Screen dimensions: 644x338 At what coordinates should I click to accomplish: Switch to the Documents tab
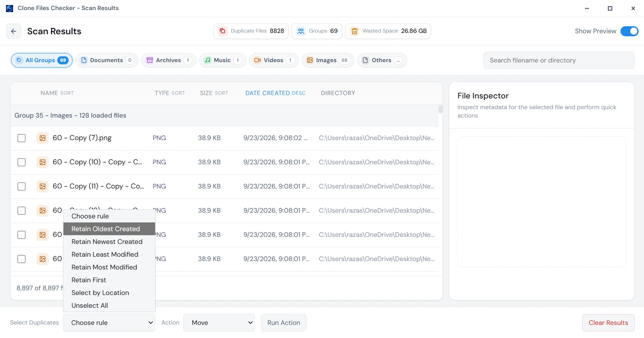coord(107,60)
